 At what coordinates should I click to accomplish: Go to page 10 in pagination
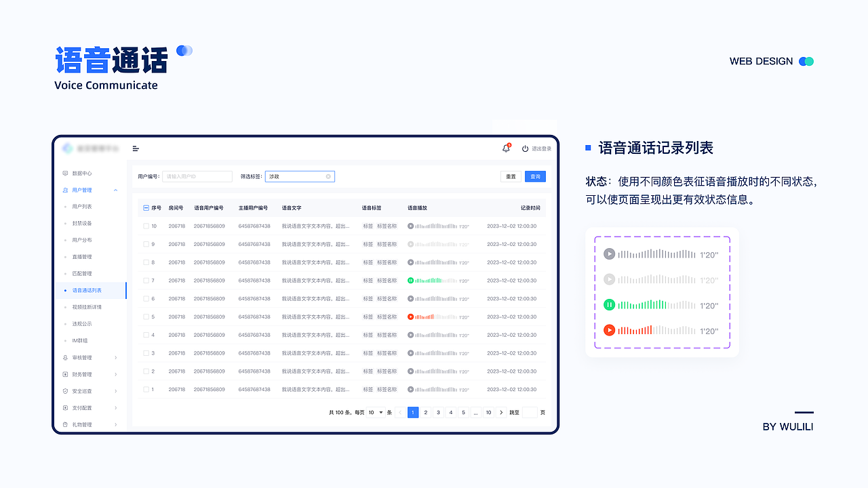coord(488,412)
